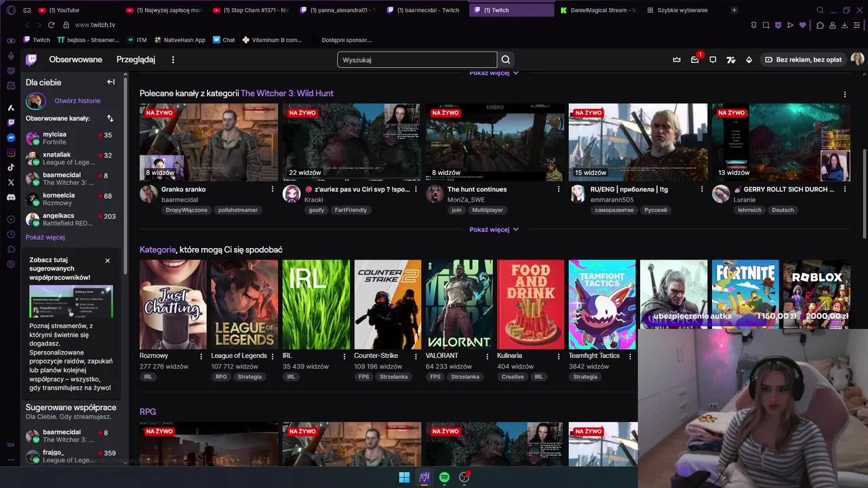
Task: Collapse the Dla ciebie sidebar
Action: click(111, 82)
